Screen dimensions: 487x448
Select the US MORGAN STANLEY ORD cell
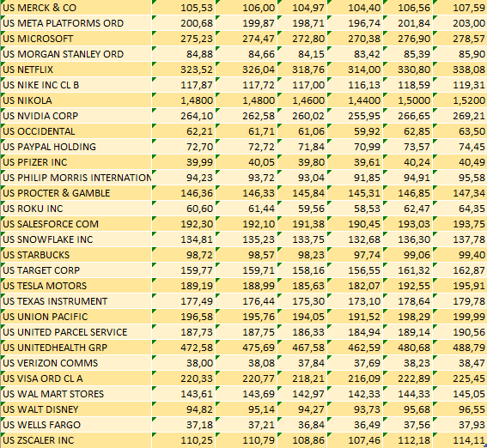point(76,54)
